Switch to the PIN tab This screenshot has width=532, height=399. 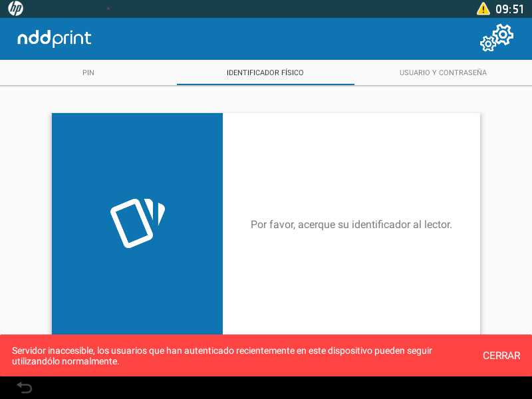tap(88, 72)
